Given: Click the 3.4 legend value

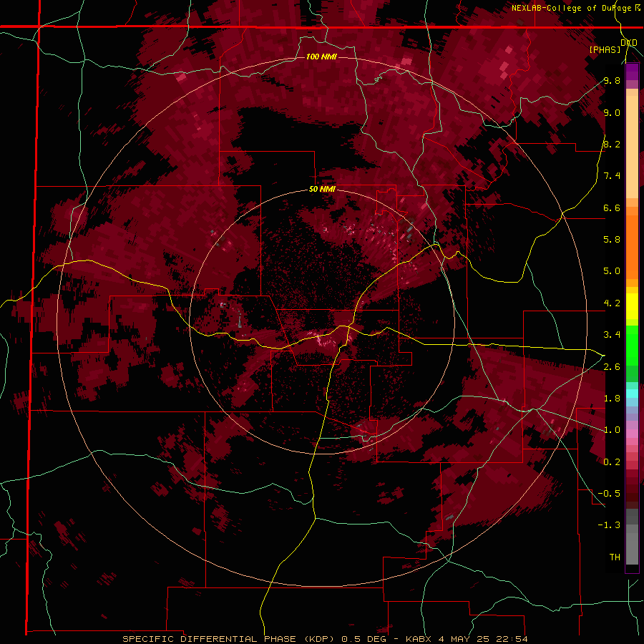Looking at the screenshot, I should 612,335.
